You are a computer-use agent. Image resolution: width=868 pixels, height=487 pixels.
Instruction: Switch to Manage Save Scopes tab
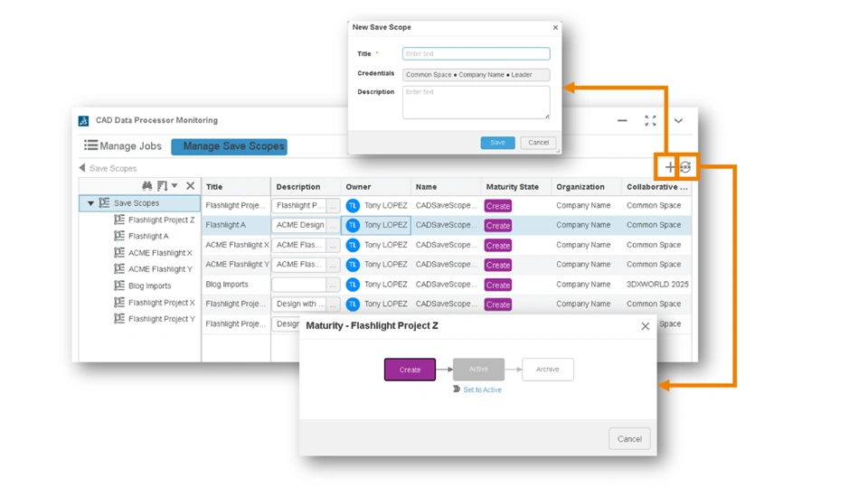[229, 146]
